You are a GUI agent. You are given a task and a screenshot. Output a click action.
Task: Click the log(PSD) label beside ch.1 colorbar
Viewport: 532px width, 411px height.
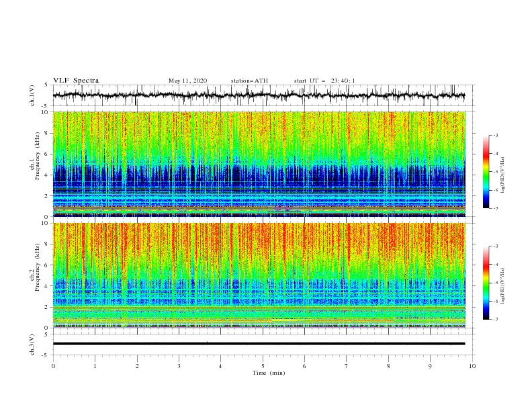click(502, 175)
